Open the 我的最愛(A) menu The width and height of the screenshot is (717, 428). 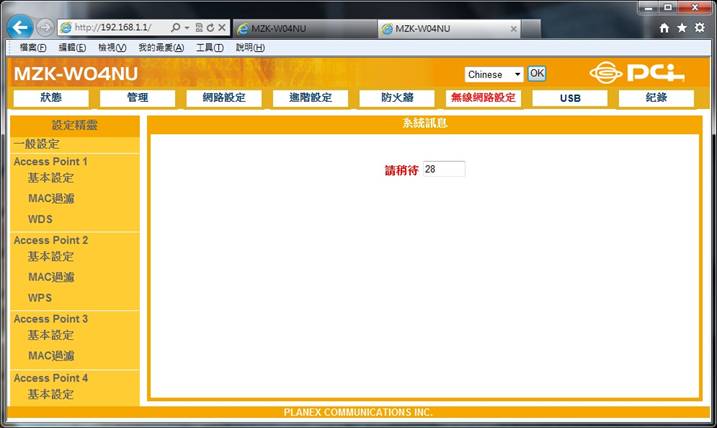point(161,48)
